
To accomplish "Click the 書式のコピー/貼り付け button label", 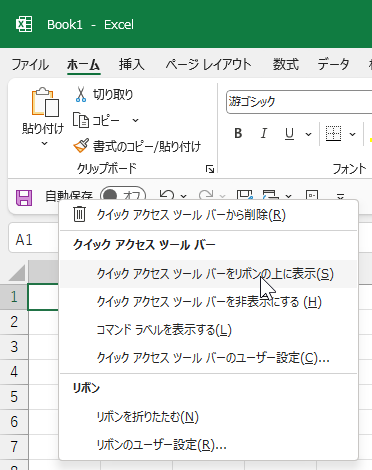I will click(x=147, y=146).
